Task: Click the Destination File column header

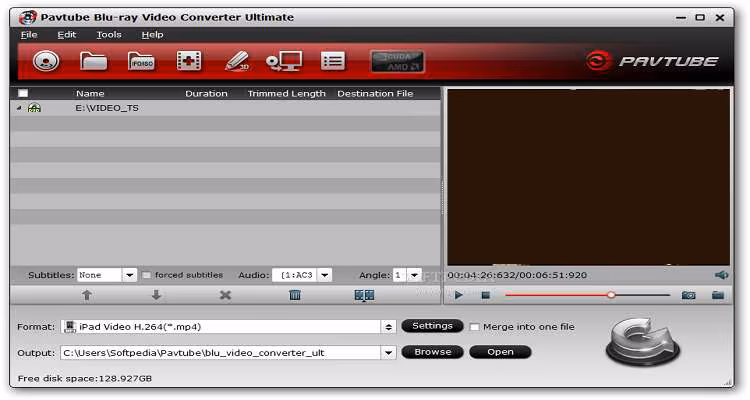Action: (375, 93)
